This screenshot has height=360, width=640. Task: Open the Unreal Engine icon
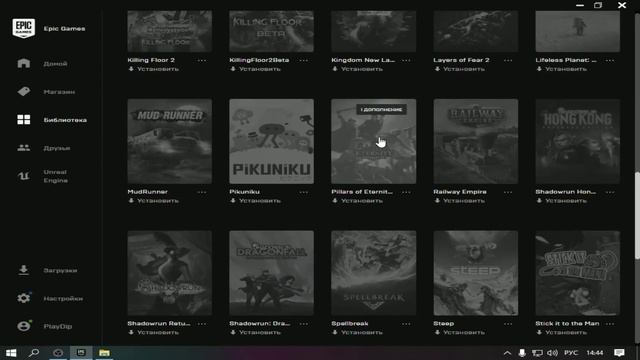tap(24, 176)
